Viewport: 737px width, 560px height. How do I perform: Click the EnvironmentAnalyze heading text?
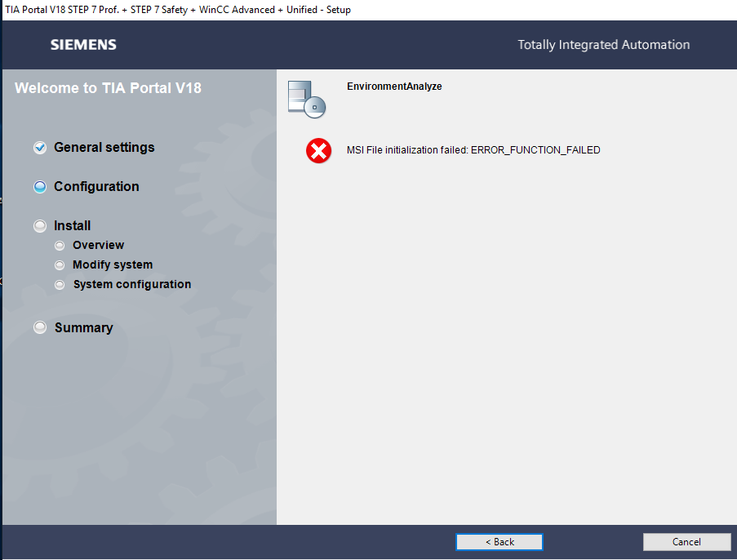[394, 87]
